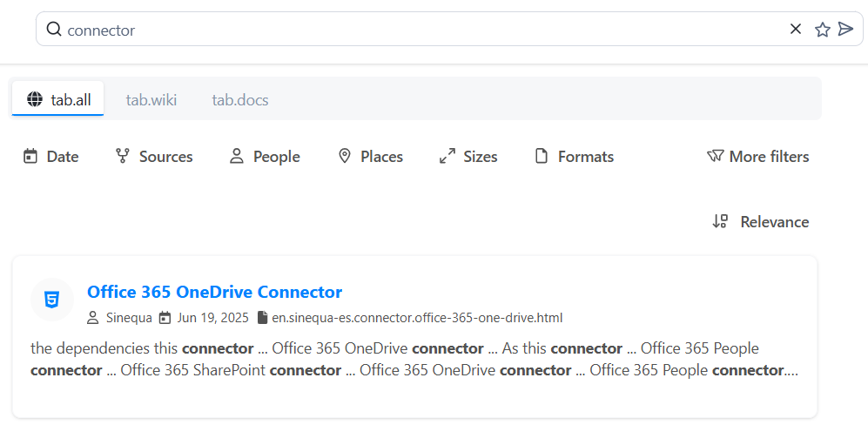Submit search with paper plane icon
This screenshot has width=868, height=425.
coord(846,29)
